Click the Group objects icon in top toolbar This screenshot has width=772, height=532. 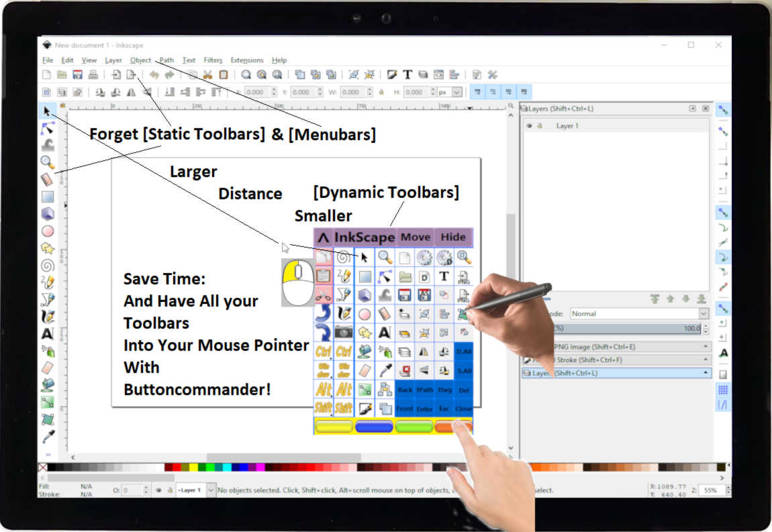(x=354, y=75)
